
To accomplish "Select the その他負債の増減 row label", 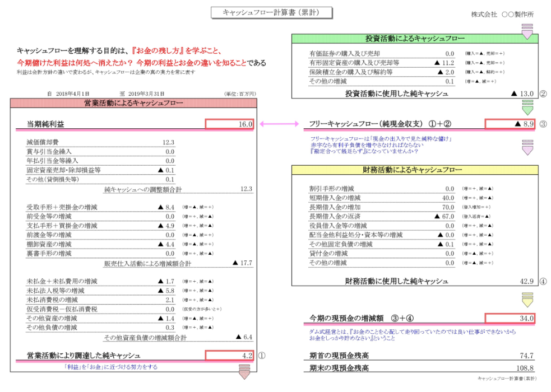I will 52,328.
